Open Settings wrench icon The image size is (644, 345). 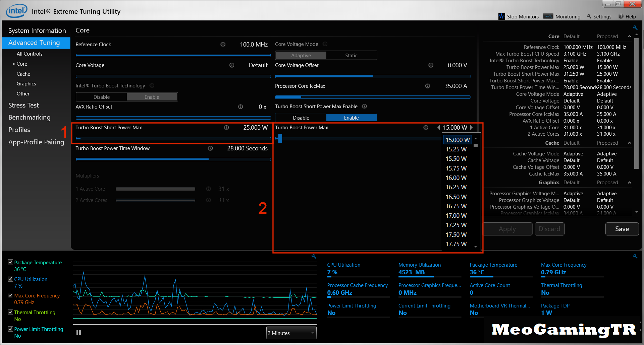click(x=589, y=16)
